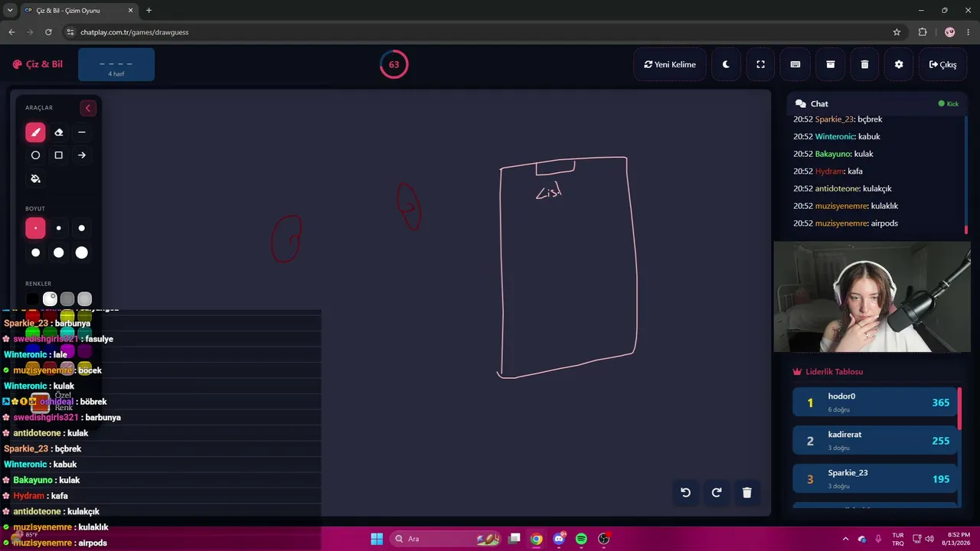Click hodor0 leaderboard entry
The width and height of the screenshot is (980, 551).
coord(875,403)
